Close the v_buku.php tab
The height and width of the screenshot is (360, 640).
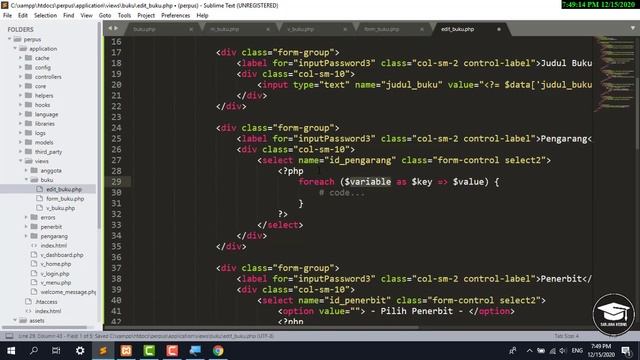(345, 29)
